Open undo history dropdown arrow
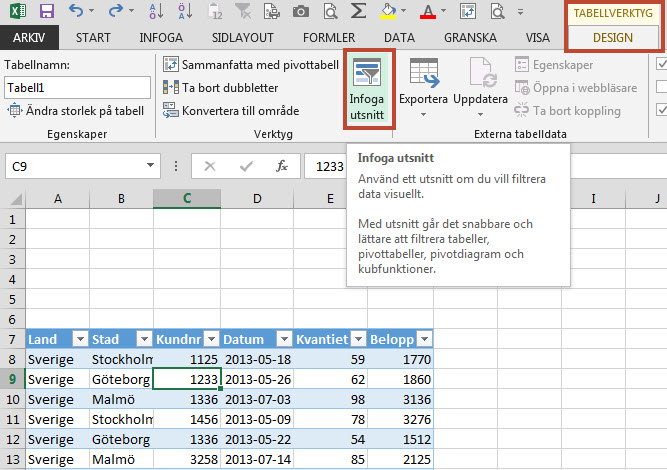667x470 pixels. pos(91,11)
